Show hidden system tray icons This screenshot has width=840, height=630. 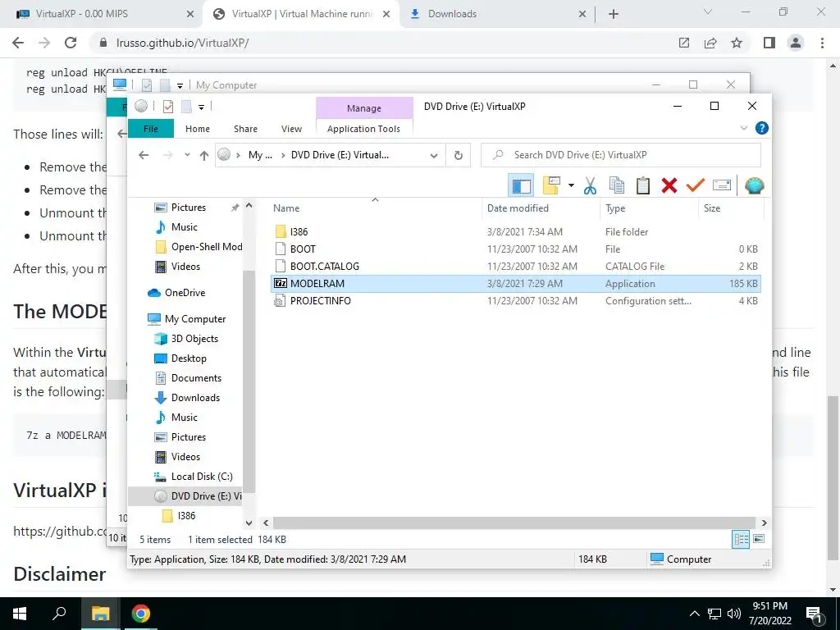click(694, 614)
